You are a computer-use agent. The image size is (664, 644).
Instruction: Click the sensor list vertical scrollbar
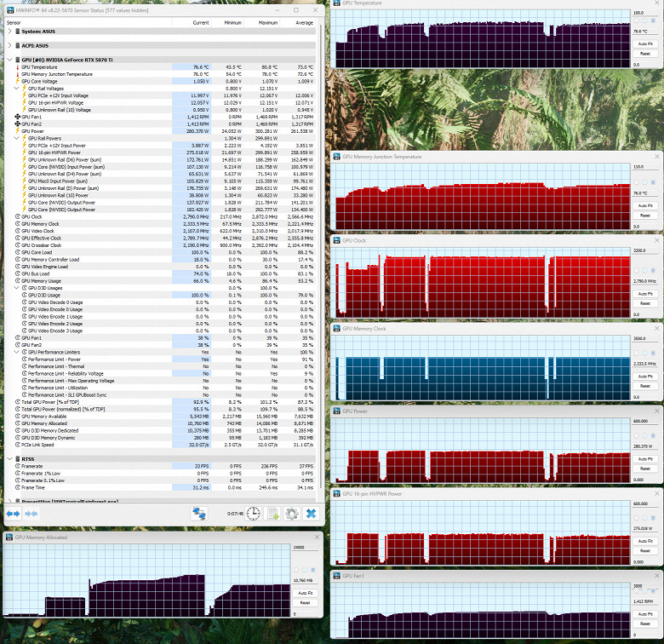(x=320, y=254)
